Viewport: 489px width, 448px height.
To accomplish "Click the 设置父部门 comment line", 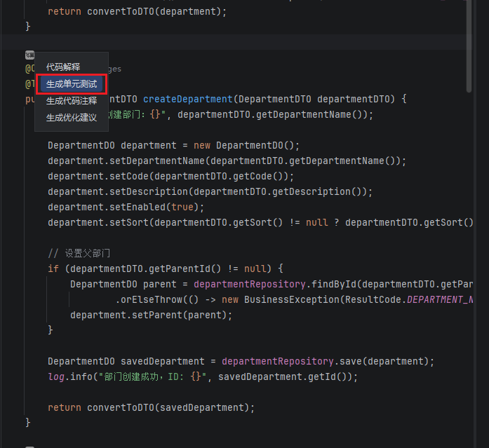I will [79, 253].
